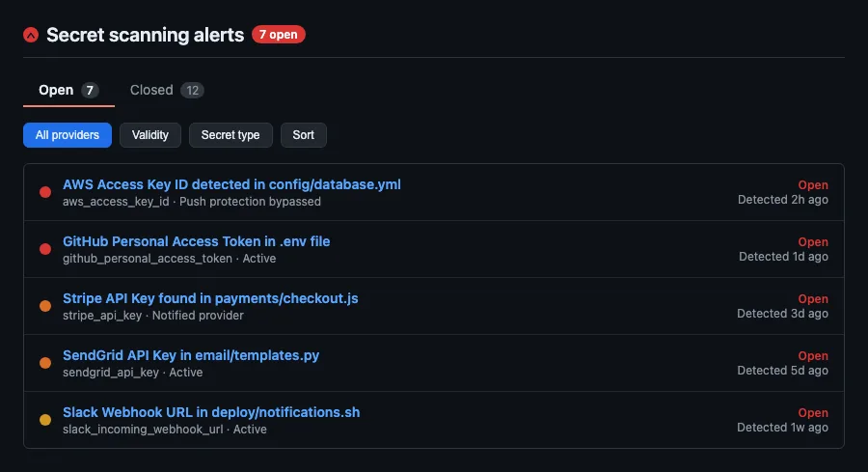
Task: Click 'Detected 1w ago' timestamp
Action: [783, 428]
